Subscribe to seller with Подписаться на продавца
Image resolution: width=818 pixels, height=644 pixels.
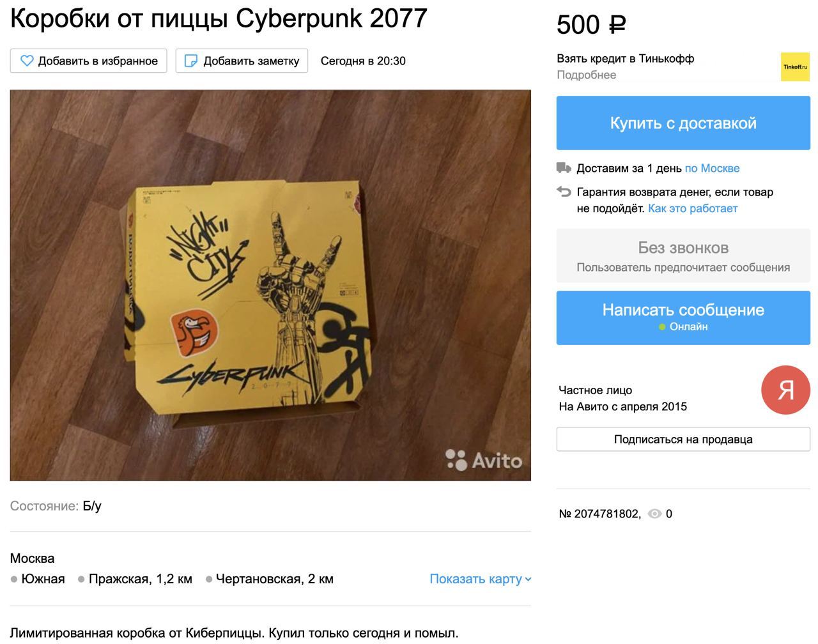pos(683,439)
